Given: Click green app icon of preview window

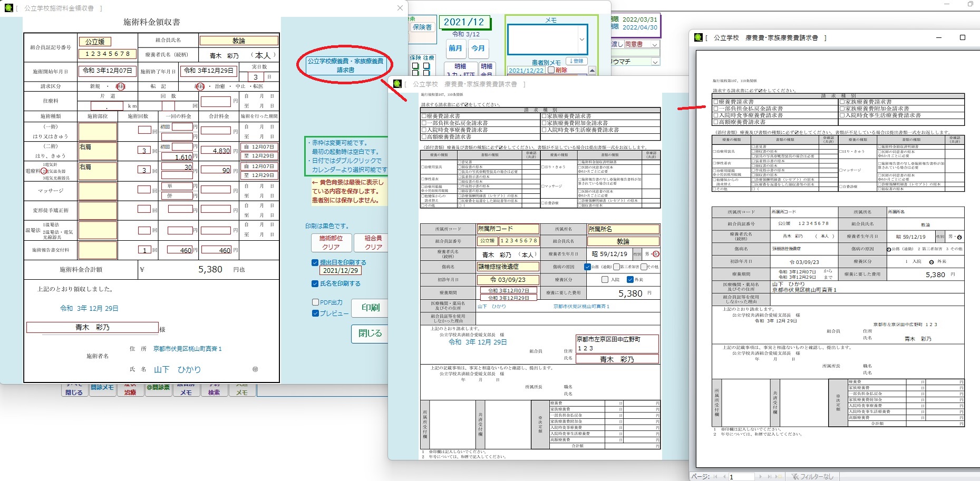Looking at the screenshot, I should 699,37.
